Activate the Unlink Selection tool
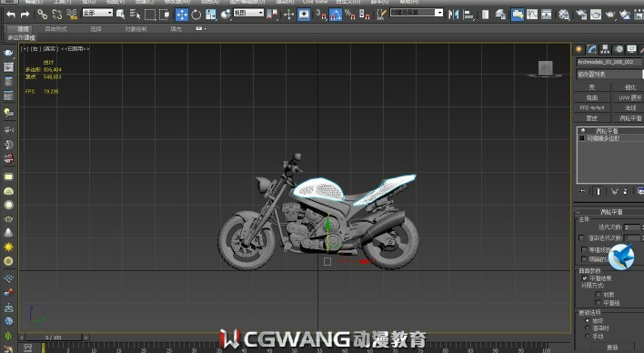644x353 pixels. point(56,15)
